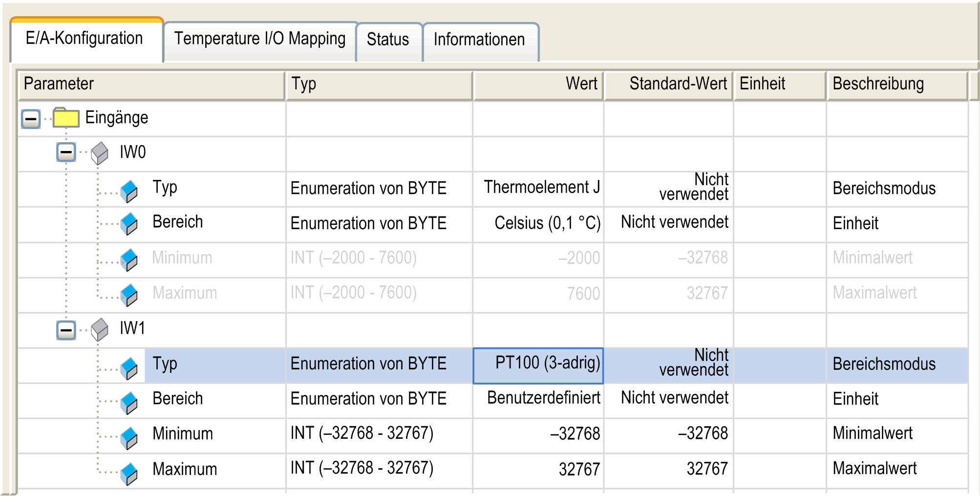Click the yellow Eingänge folder icon
980x497 pixels.
coord(65,118)
